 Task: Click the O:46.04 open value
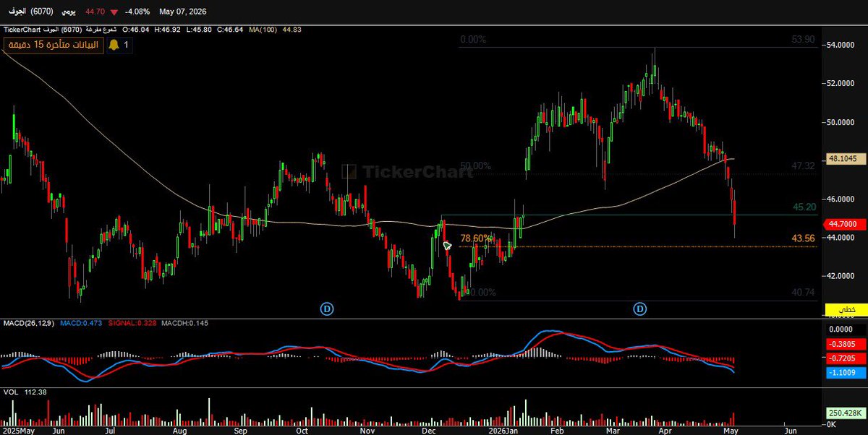[135, 30]
